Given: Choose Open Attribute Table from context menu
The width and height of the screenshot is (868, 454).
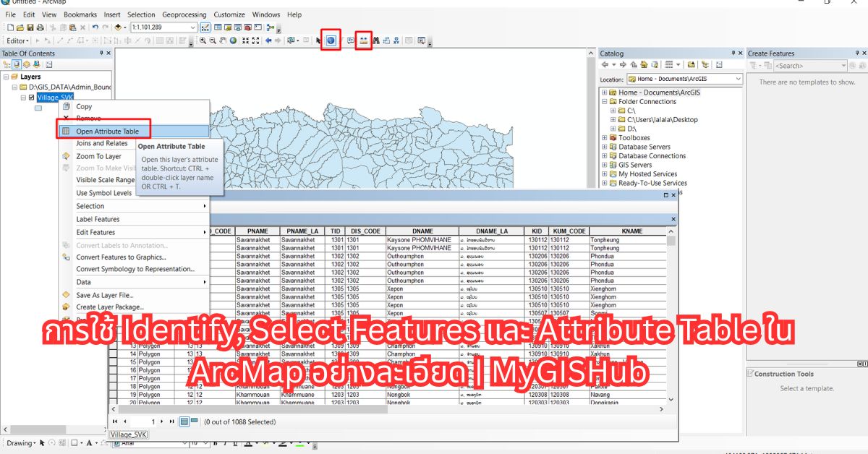Looking at the screenshot, I should [133, 132].
